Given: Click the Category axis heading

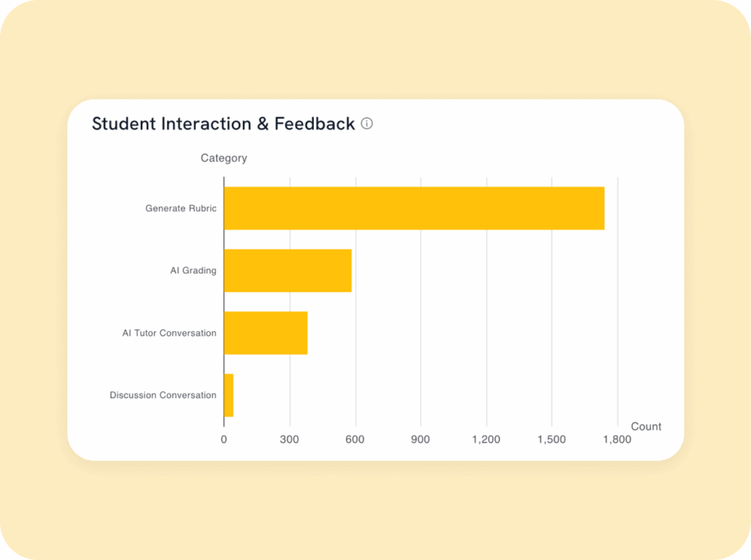Looking at the screenshot, I should [224, 158].
